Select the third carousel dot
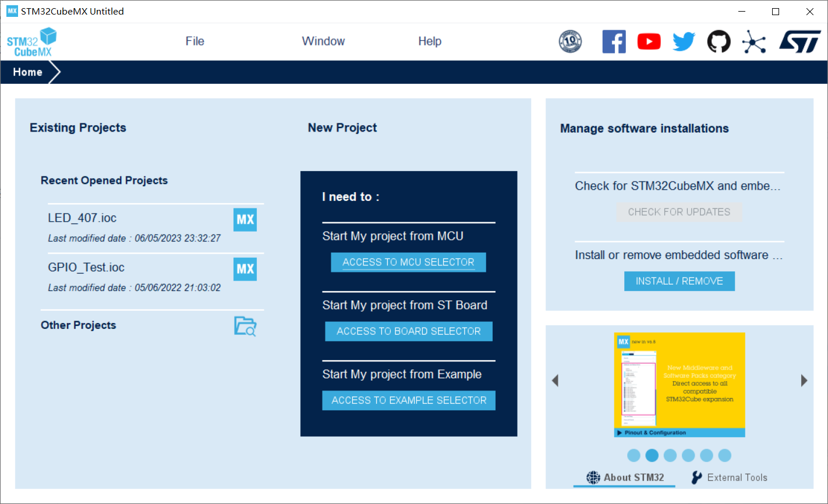 (670, 455)
